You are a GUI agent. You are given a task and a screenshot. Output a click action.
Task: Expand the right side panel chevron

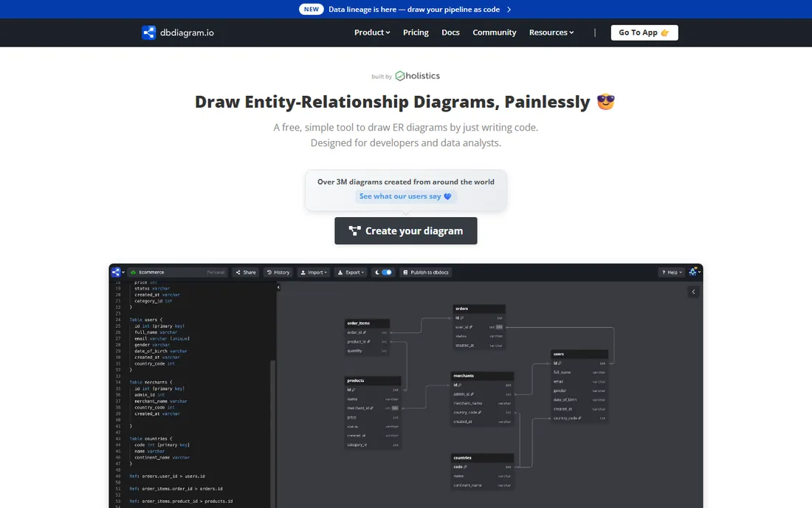(693, 292)
